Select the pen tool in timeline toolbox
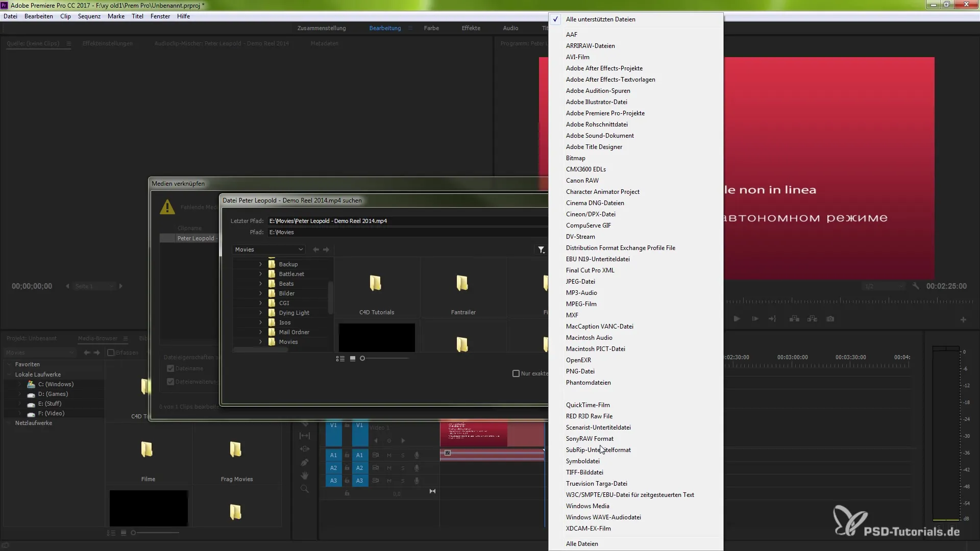Image resolution: width=980 pixels, height=551 pixels. point(305,462)
